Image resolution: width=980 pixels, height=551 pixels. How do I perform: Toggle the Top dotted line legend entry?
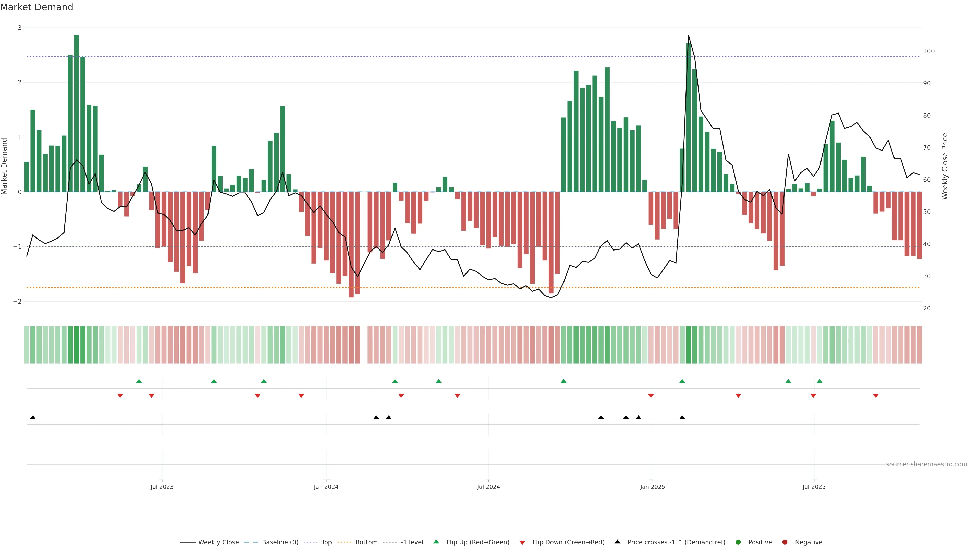pos(326,542)
